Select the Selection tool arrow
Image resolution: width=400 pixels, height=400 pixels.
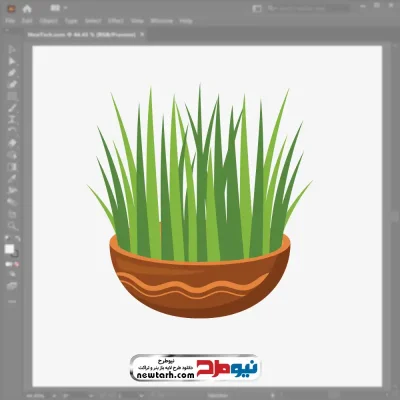[x=12, y=49]
